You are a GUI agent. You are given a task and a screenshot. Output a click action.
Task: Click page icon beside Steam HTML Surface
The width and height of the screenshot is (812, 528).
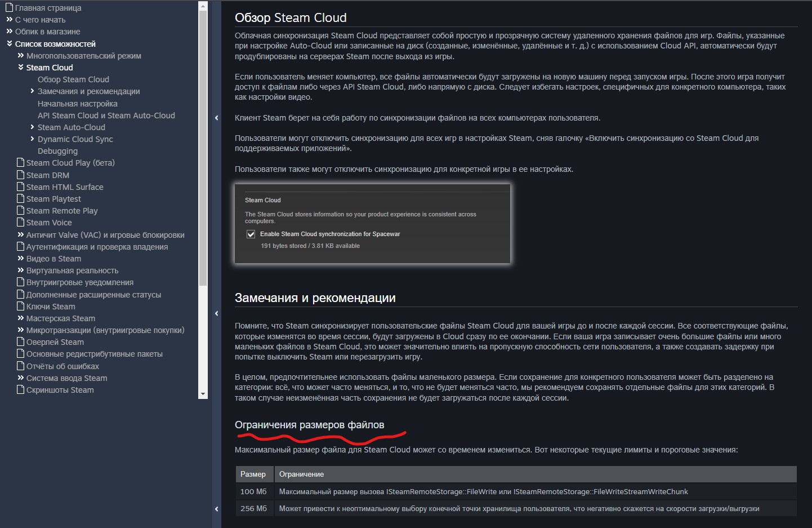click(x=21, y=187)
